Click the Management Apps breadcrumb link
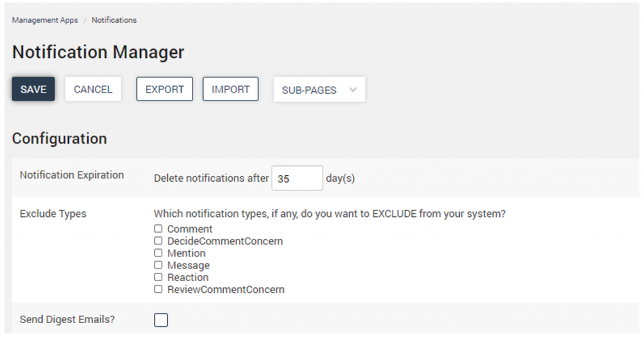This screenshot has height=337, width=644. pos(45,20)
